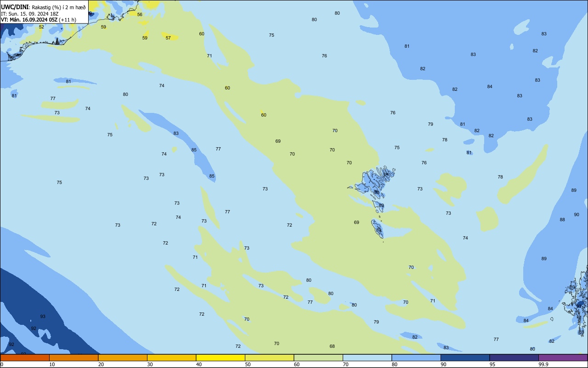Click the 10–20 orange legend swatch
The width and height of the screenshot is (588, 368).
(73, 357)
